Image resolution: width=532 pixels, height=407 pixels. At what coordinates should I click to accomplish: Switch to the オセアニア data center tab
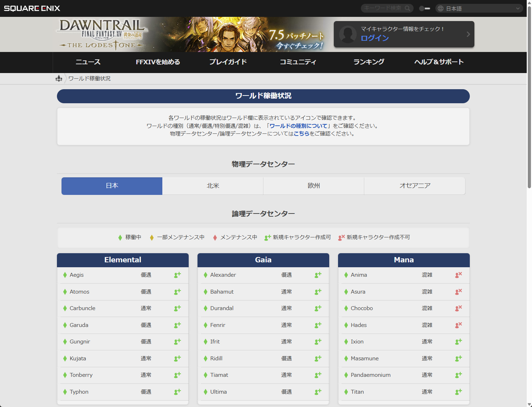415,186
